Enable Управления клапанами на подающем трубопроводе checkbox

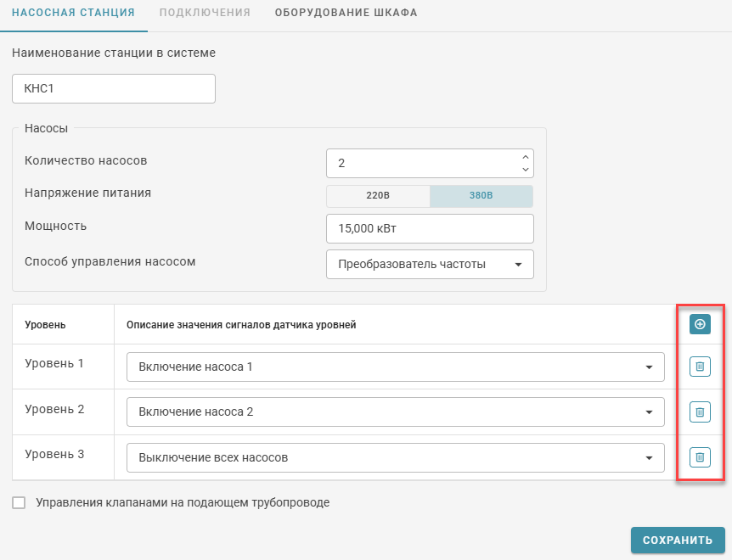coord(19,502)
